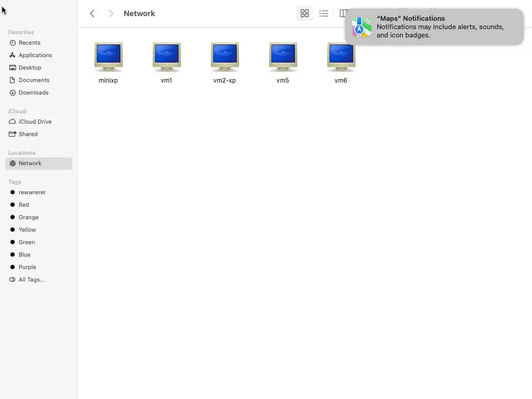Open the Maps Notifications banner
This screenshot has width=532, height=399.
point(434,27)
